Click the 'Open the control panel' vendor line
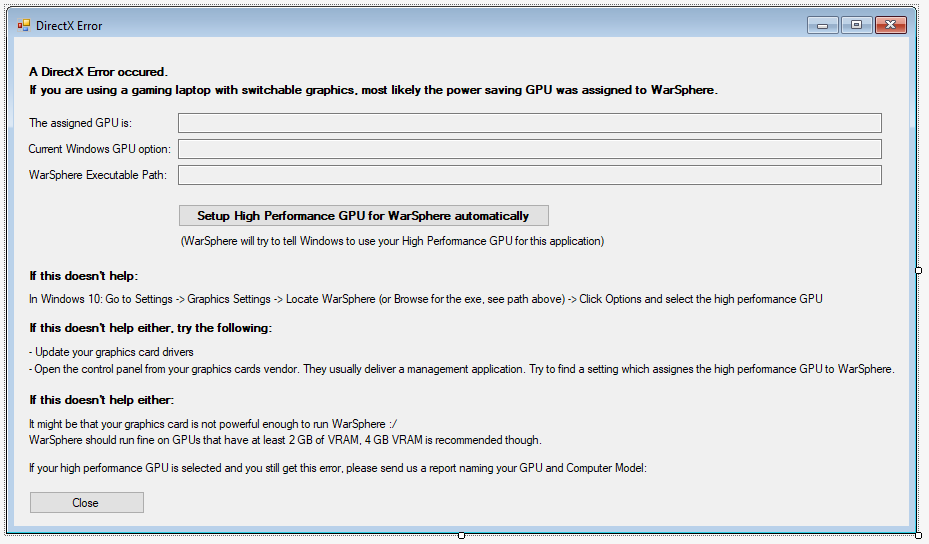The height and width of the screenshot is (544, 929). pyautogui.click(x=462, y=369)
